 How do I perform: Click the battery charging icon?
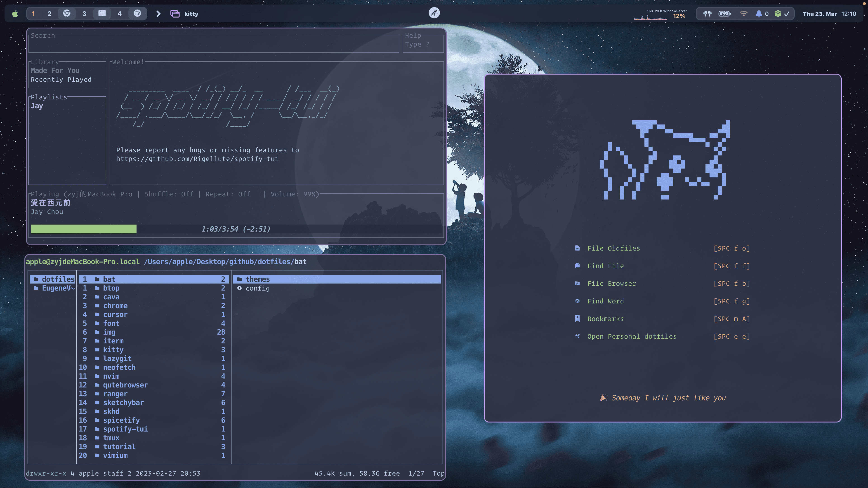(x=724, y=14)
